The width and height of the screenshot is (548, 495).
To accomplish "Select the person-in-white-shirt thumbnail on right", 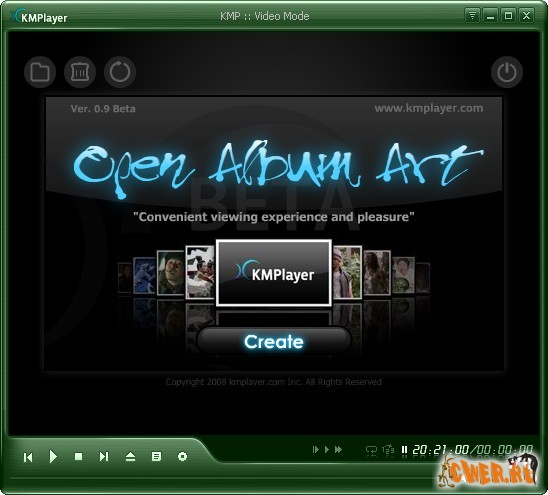I will click(x=403, y=275).
